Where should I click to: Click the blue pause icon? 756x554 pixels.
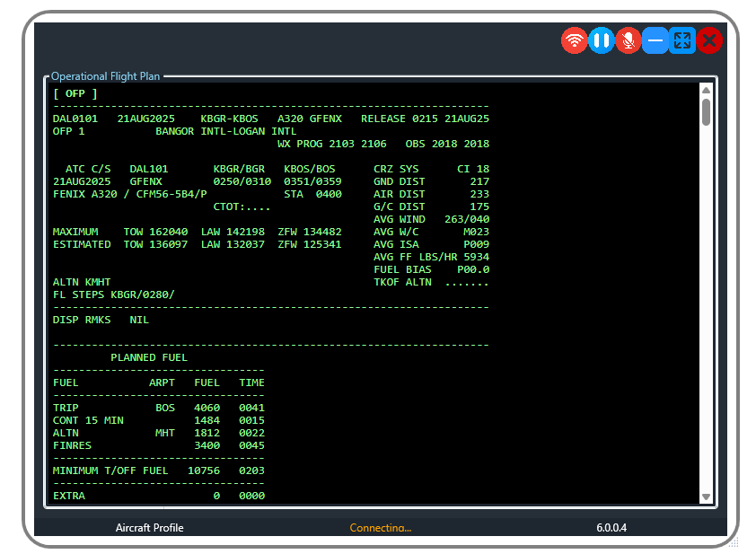(x=602, y=40)
